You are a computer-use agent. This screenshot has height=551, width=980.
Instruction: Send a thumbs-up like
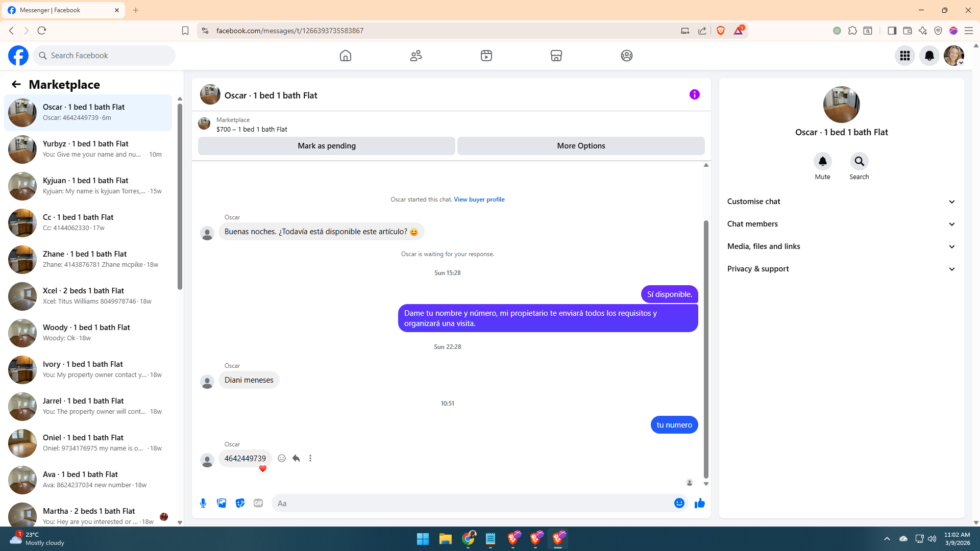699,503
